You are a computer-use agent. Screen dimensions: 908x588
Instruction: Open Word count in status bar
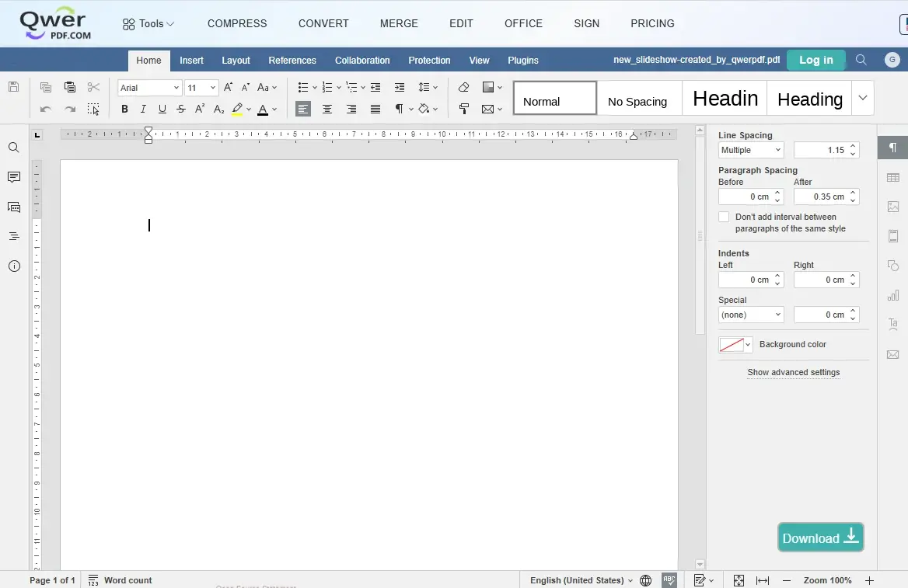(x=120, y=580)
